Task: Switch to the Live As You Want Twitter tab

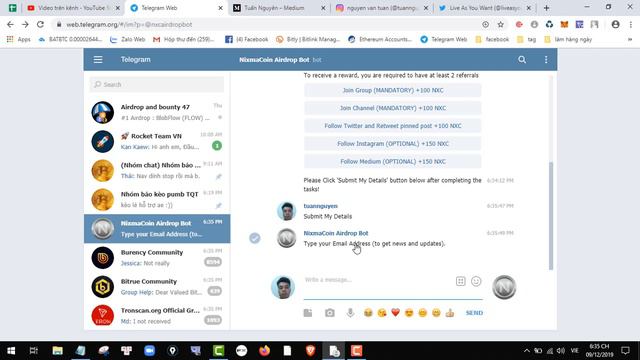Action: point(483,8)
